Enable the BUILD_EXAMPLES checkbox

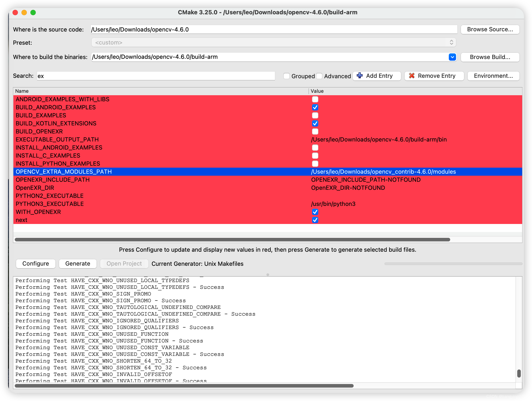[315, 116]
